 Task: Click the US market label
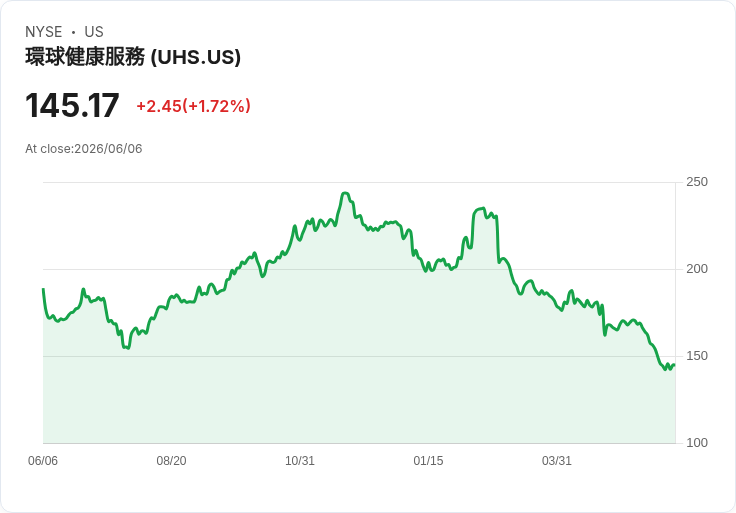(x=94, y=32)
